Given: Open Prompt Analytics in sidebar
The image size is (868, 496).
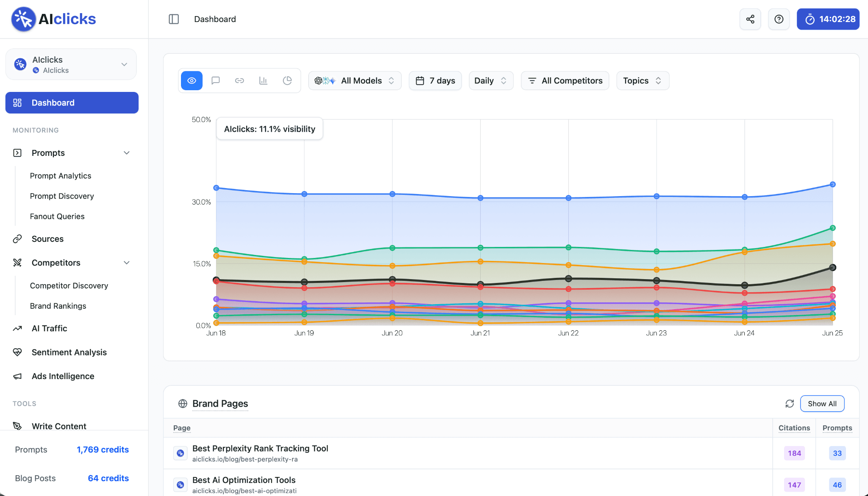Looking at the screenshot, I should tap(61, 176).
